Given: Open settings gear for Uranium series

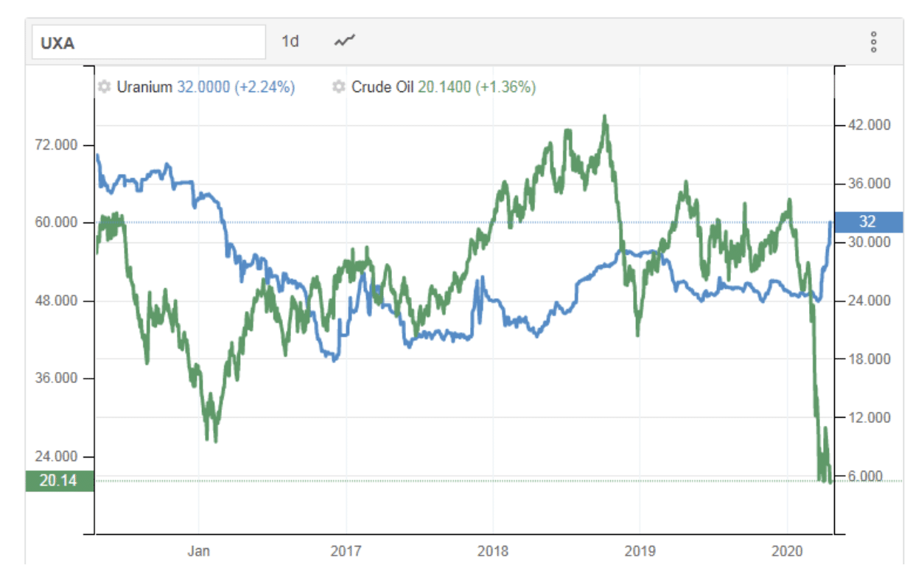Looking at the screenshot, I should click(x=104, y=87).
